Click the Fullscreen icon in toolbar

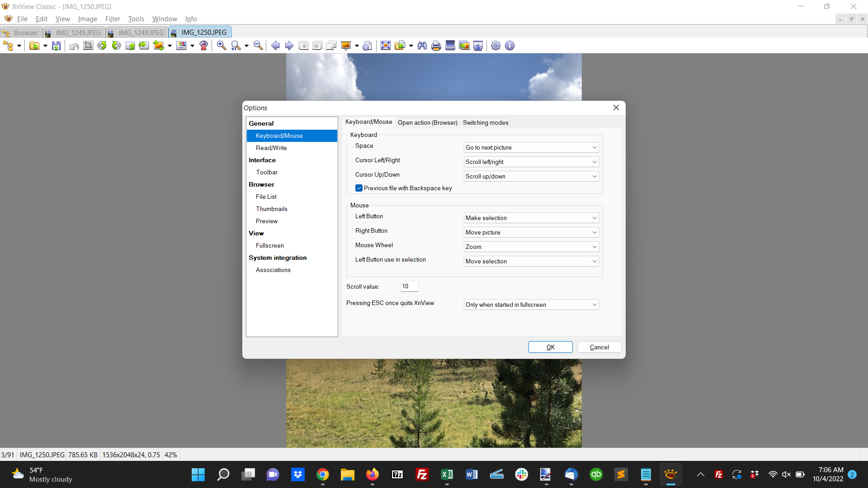[385, 46]
